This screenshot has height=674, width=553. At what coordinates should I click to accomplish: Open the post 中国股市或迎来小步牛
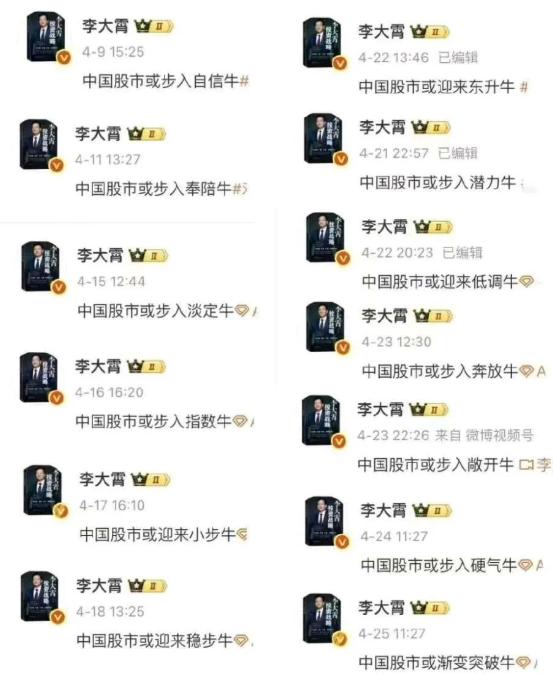(157, 534)
